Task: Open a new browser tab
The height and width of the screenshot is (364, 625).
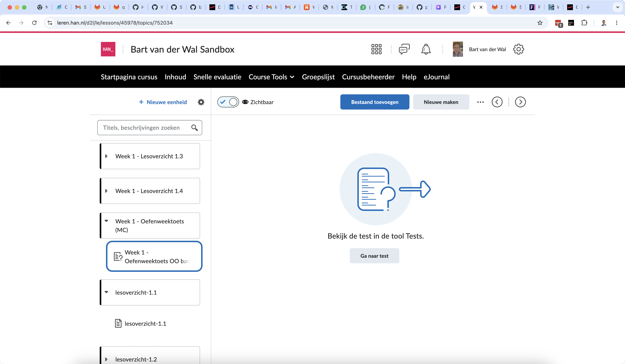Action: click(x=588, y=7)
